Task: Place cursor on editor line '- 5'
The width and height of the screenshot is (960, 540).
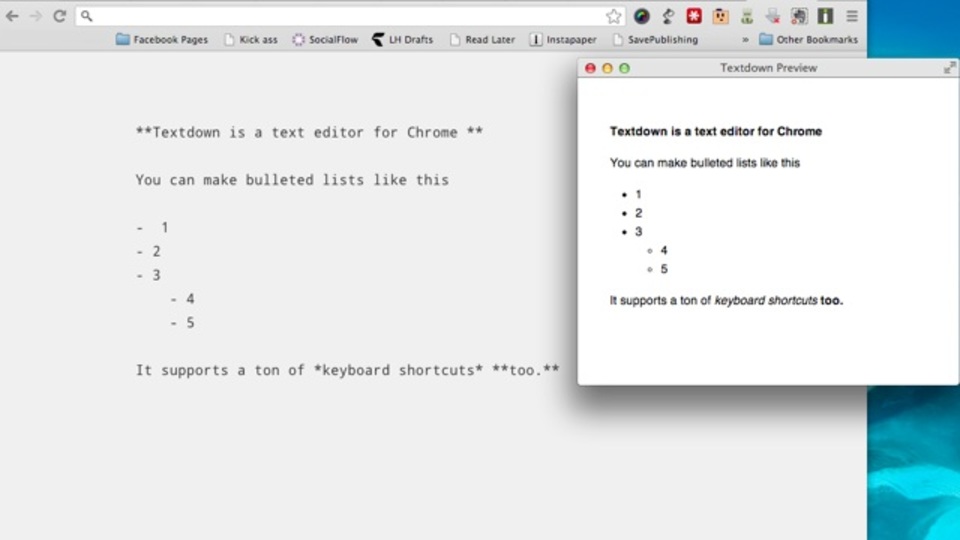Action: click(182, 323)
